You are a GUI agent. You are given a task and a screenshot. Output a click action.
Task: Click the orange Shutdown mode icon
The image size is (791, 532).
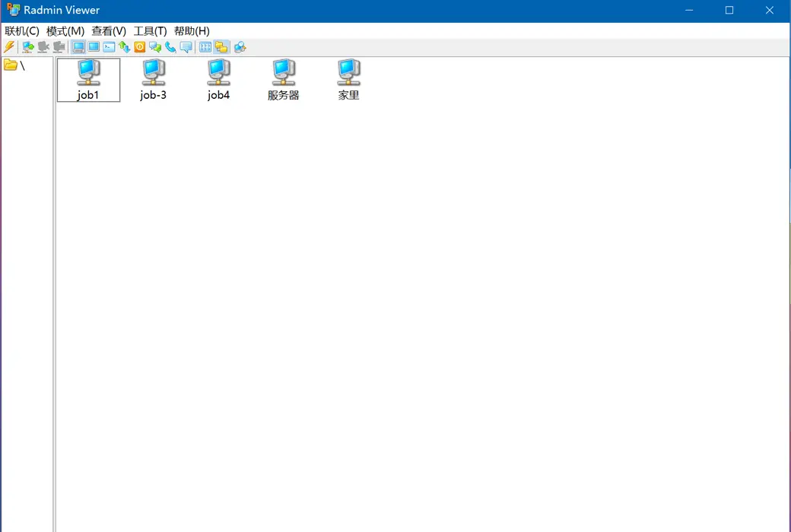tap(140, 47)
